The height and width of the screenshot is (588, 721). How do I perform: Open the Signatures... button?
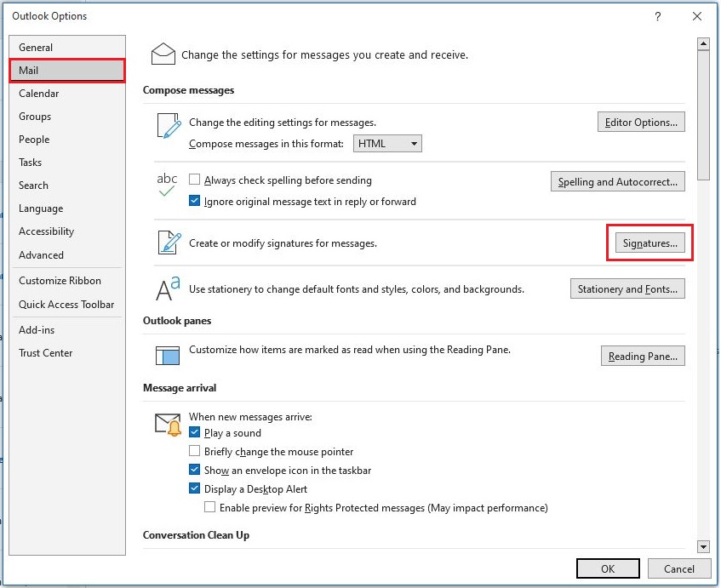649,243
